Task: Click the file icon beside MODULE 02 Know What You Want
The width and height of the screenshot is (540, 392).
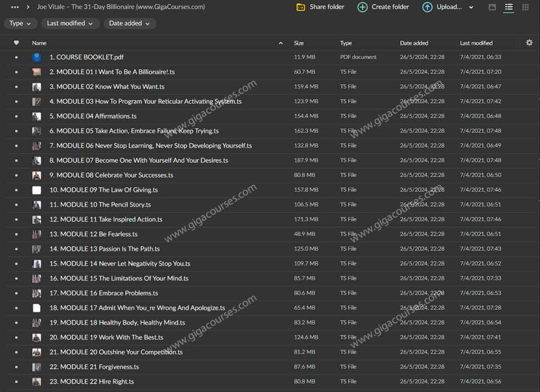Action: click(36, 86)
